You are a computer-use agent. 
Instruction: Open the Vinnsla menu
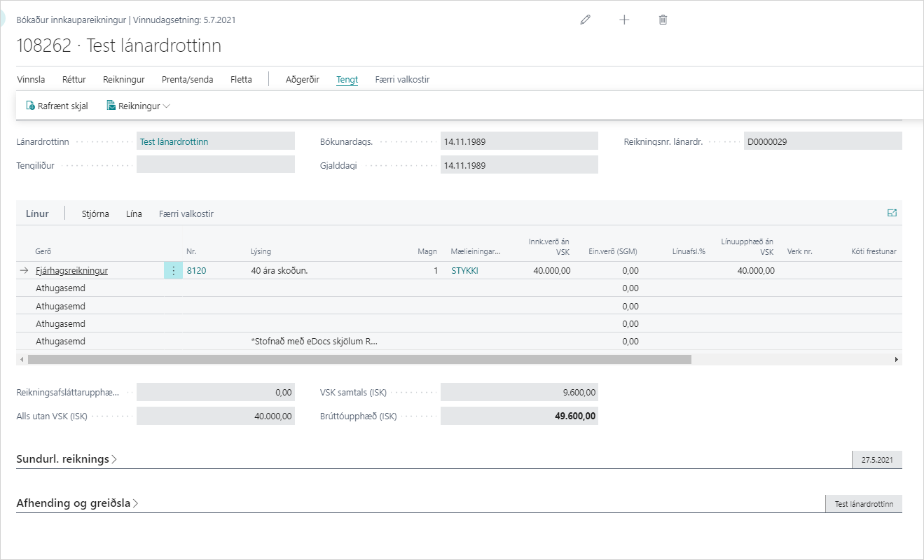(x=31, y=80)
